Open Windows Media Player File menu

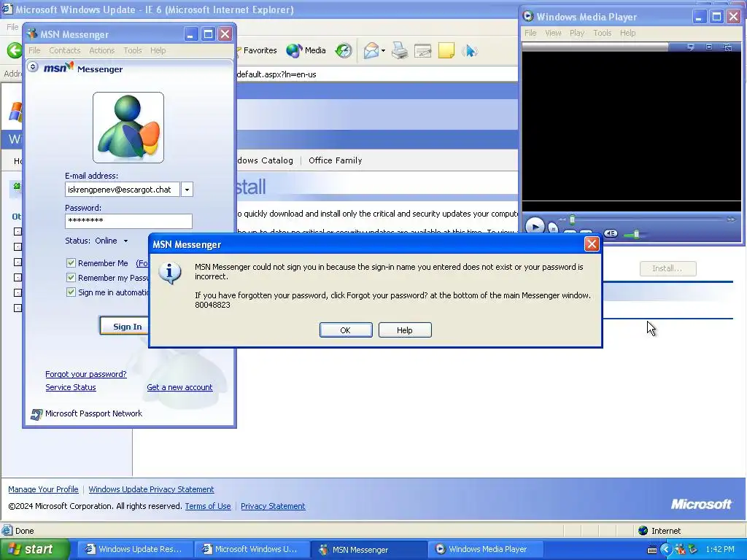530,33
